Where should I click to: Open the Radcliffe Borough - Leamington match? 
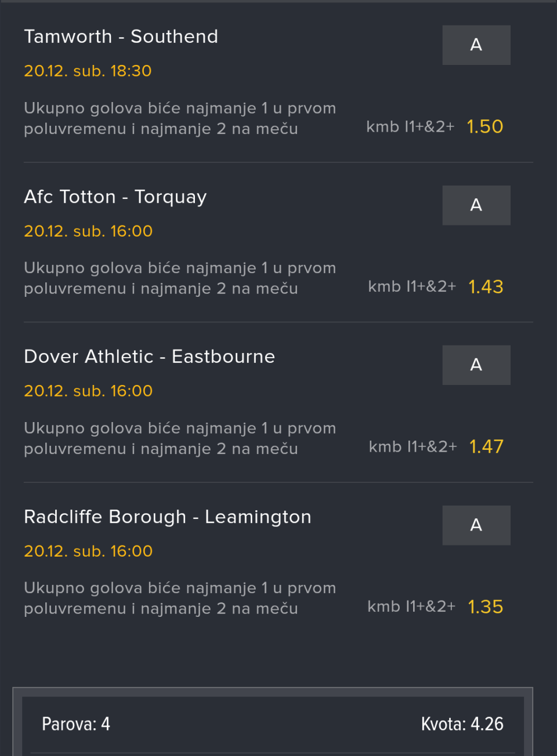pyautogui.click(x=167, y=517)
